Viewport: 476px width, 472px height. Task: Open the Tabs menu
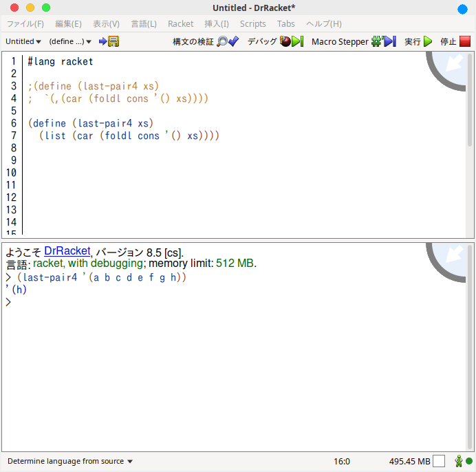pos(285,23)
